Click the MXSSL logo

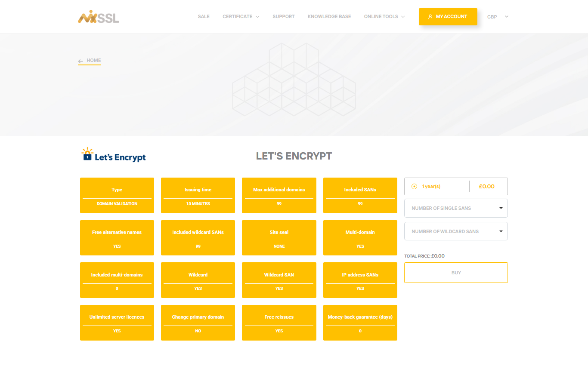98,17
